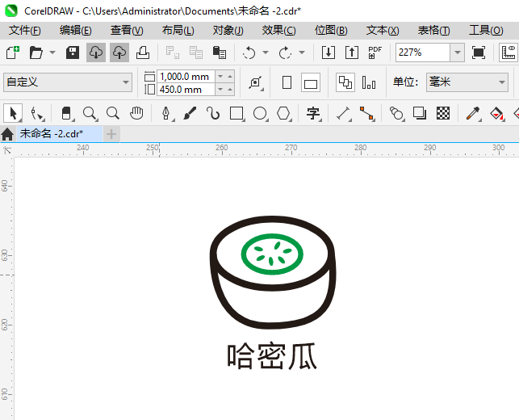Increase page width with up stepper
This screenshot has width=519, height=420.
230,77
